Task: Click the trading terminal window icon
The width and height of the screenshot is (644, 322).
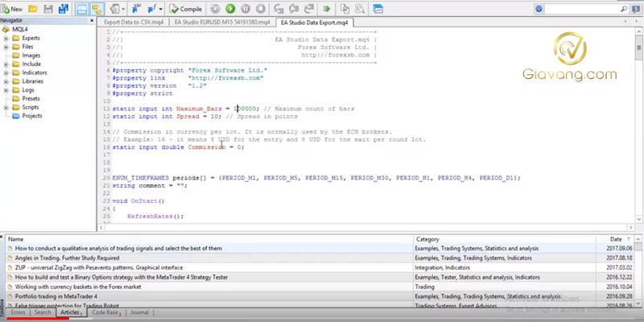Action: pos(378,9)
